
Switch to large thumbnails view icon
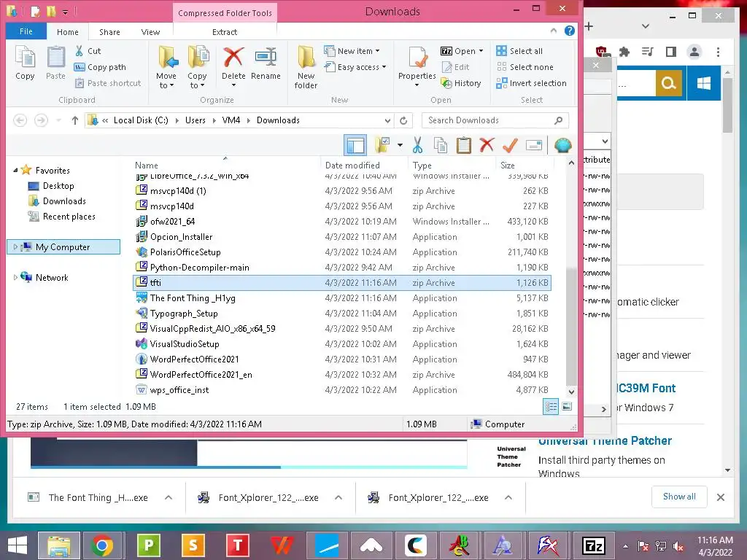tap(567, 406)
